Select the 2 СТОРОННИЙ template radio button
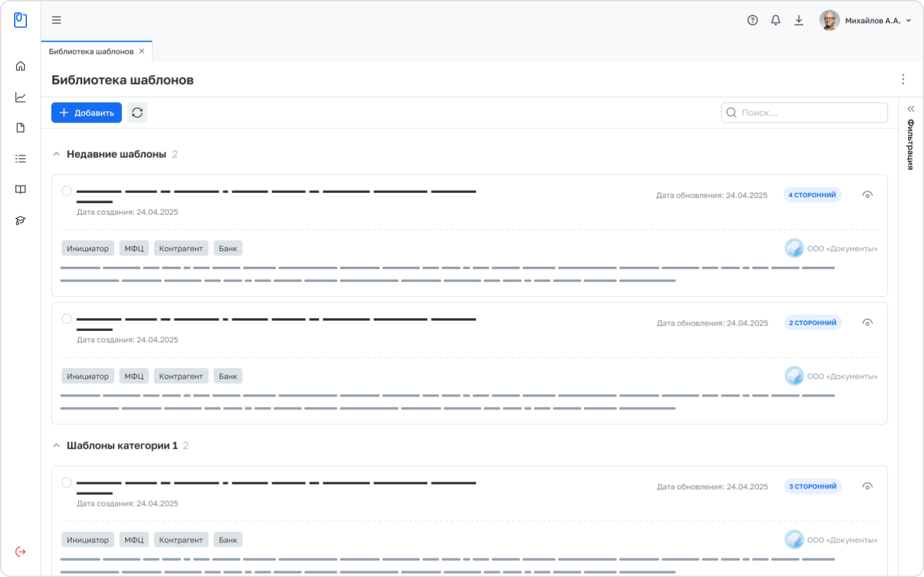 click(67, 319)
